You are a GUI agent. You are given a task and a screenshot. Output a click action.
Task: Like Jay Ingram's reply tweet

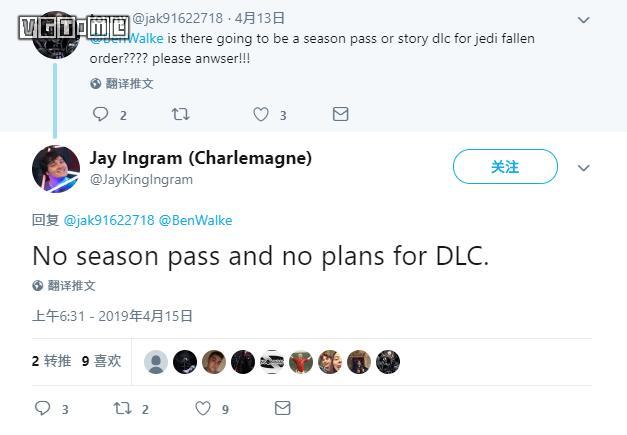point(203,408)
